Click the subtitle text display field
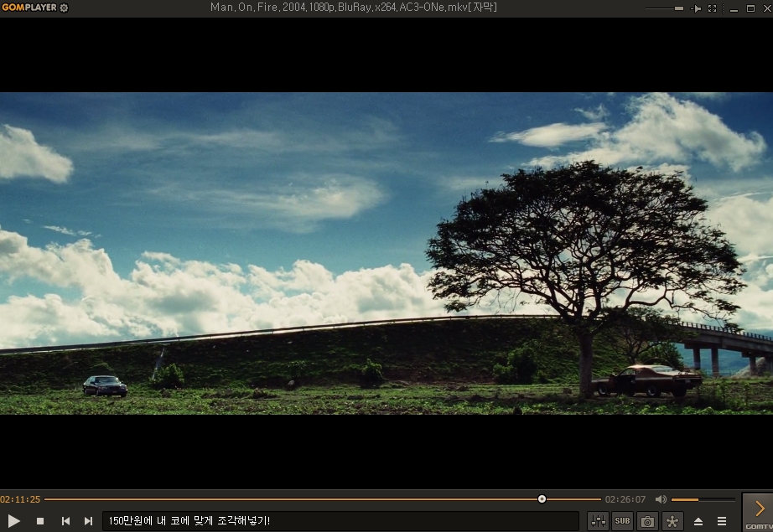Image resolution: width=773 pixels, height=532 pixels. click(340, 521)
